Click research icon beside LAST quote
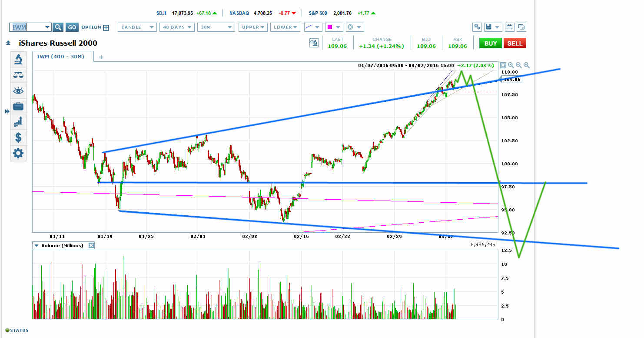The height and width of the screenshot is (338, 644). pyautogui.click(x=314, y=43)
